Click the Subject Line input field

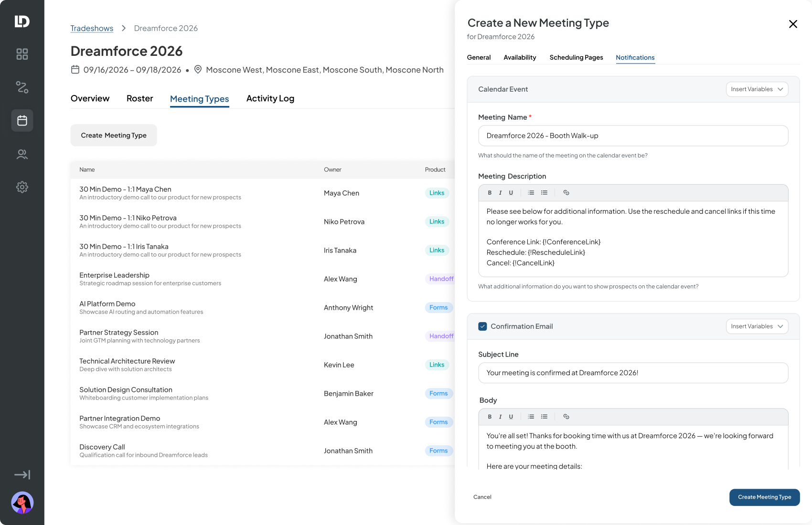[633, 373]
